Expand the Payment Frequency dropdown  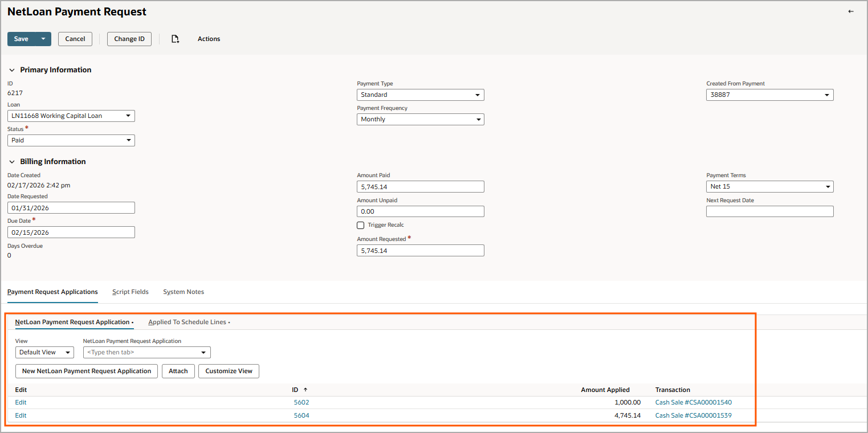tap(420, 119)
